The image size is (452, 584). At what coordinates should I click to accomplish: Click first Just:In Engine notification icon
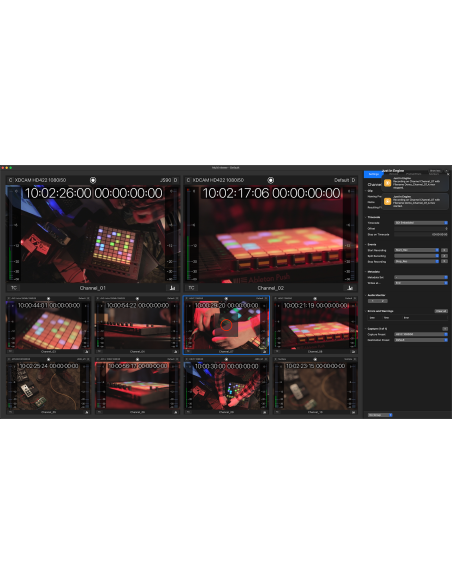tap(388, 183)
